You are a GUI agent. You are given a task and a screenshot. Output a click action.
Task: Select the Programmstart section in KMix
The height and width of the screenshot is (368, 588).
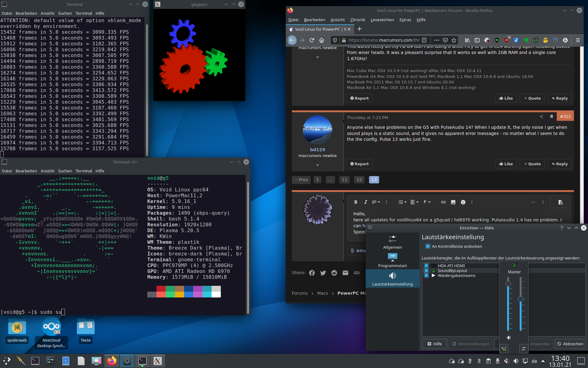(392, 260)
